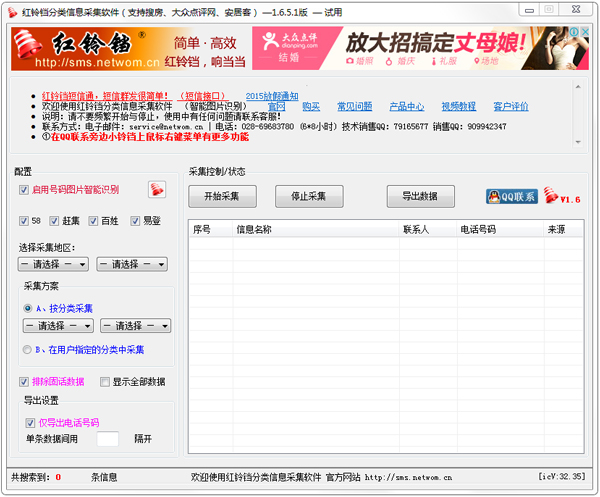
Task: Open first category 请选择 dropdown
Action: [x=58, y=326]
